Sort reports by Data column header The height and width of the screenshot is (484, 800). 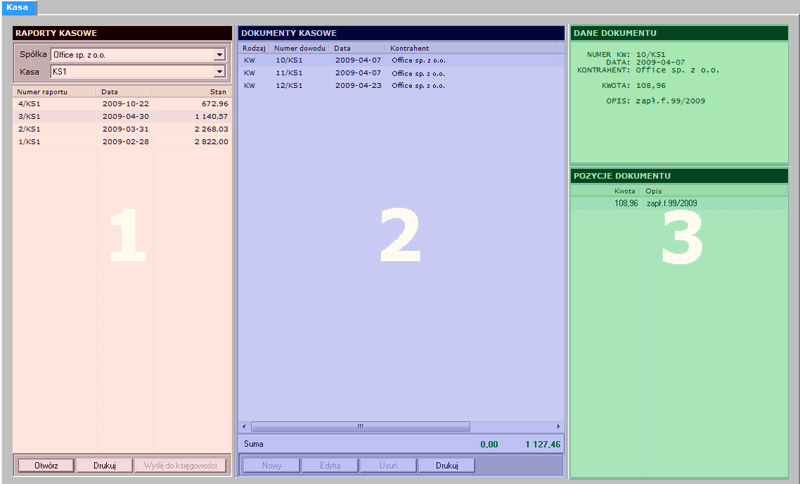click(x=124, y=92)
